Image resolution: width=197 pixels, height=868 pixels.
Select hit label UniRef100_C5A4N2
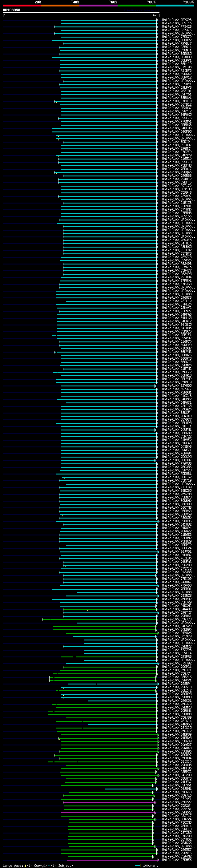(x=177, y=856)
